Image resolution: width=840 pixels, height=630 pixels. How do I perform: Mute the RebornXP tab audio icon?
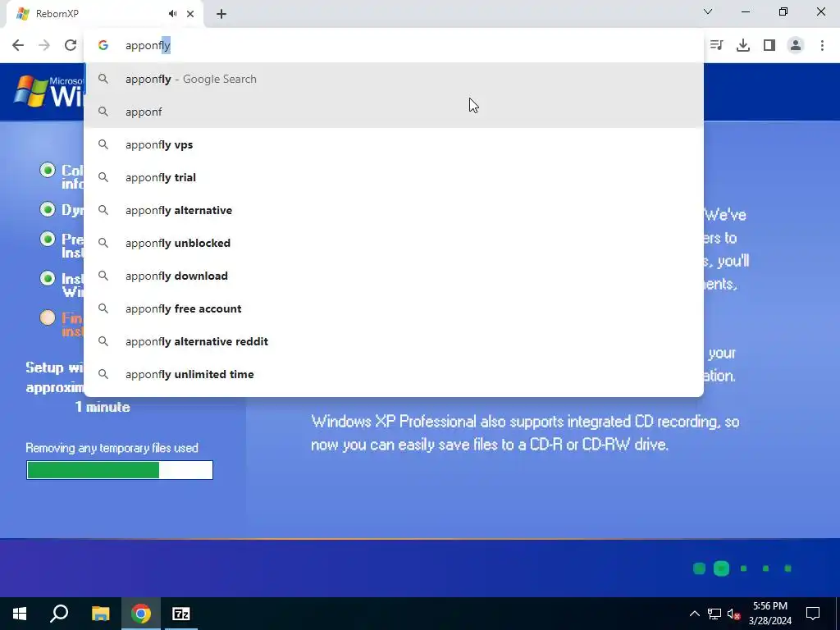pyautogui.click(x=172, y=14)
